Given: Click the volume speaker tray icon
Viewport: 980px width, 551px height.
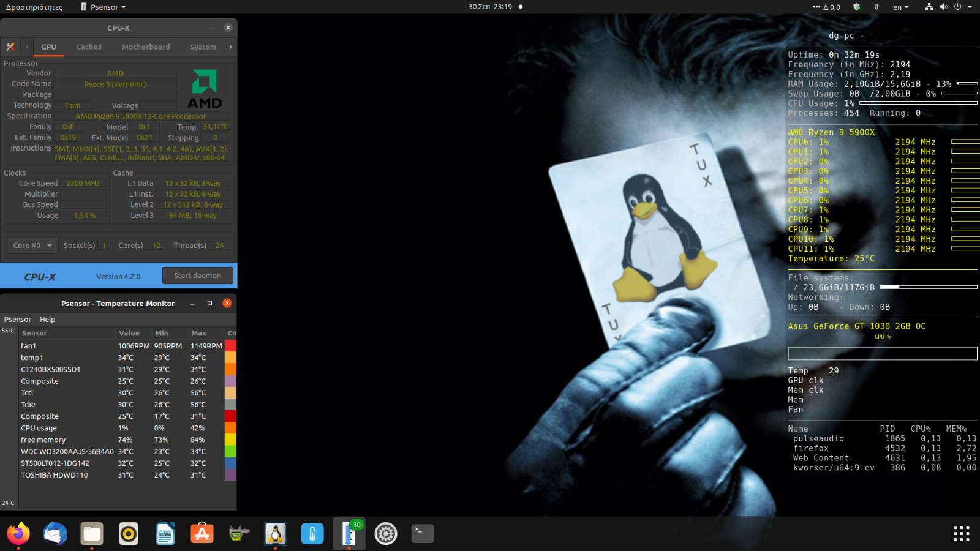Looking at the screenshot, I should (x=943, y=7).
